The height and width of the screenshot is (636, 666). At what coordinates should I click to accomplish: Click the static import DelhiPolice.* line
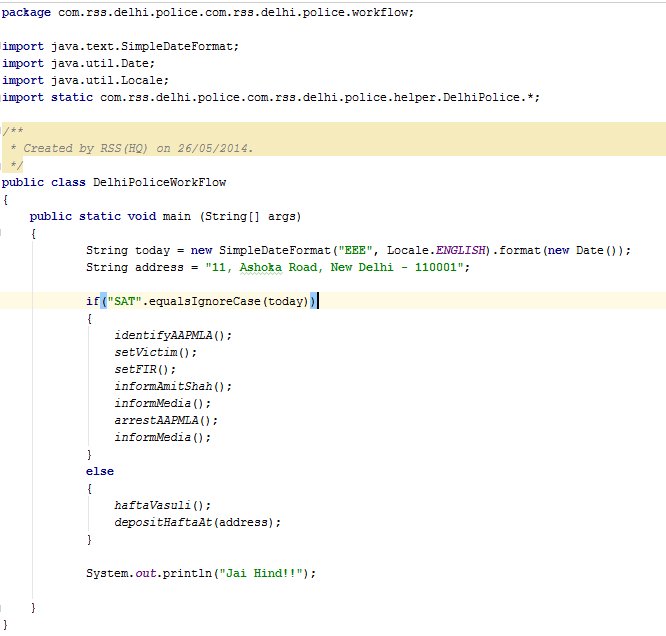tap(271, 97)
